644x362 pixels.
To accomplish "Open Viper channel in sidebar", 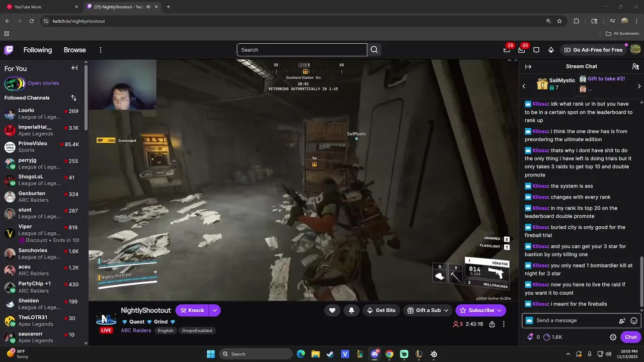I will tap(42, 233).
